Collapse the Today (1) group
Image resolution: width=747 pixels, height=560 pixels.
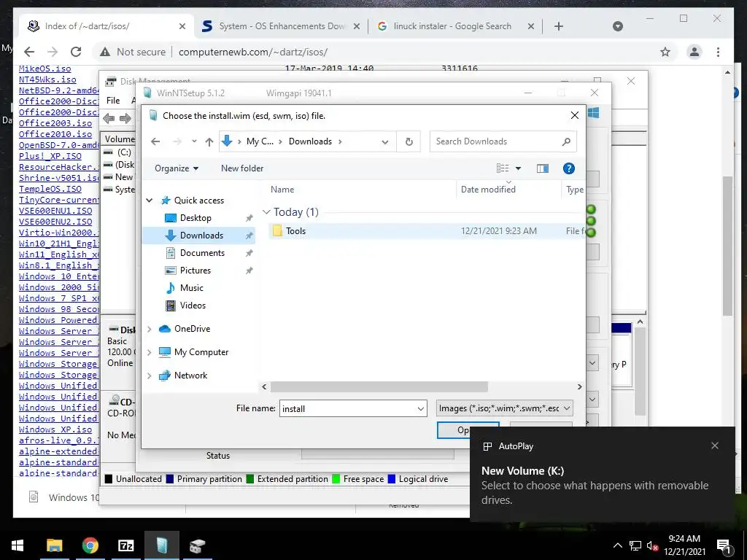click(x=266, y=212)
